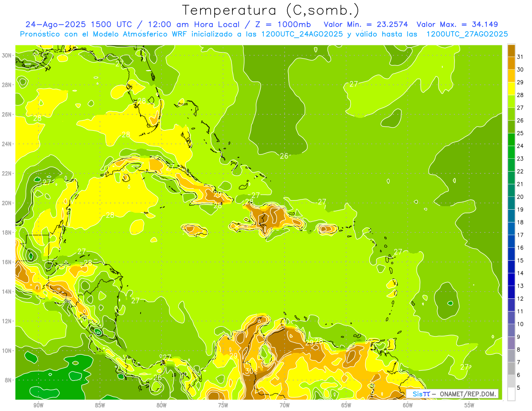The image size is (532, 411).
Task: Click the yellow legend swatch between 28 and 29
Action: [x=511, y=89]
